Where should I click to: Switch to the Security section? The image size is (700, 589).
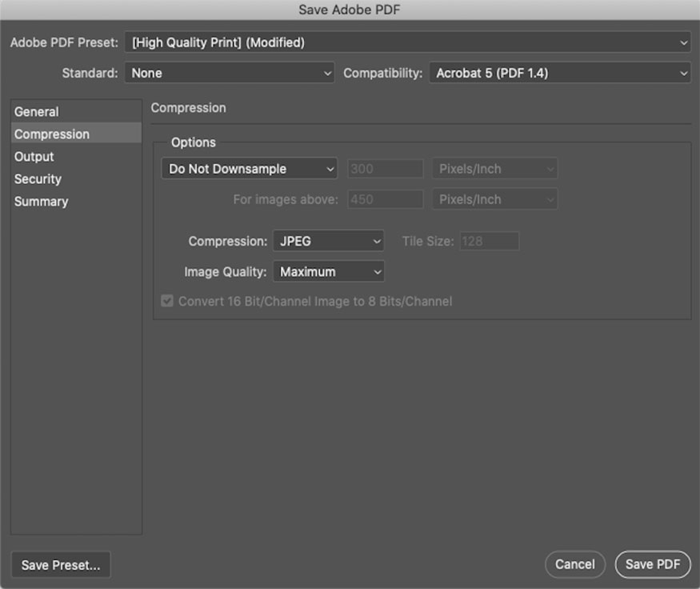(76, 179)
